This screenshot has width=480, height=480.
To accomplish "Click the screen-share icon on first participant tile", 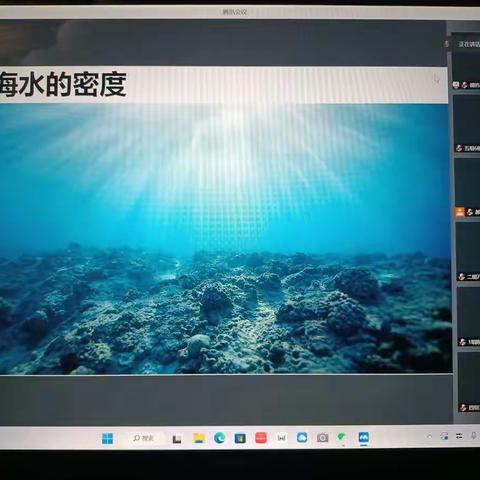I will click(456, 85).
